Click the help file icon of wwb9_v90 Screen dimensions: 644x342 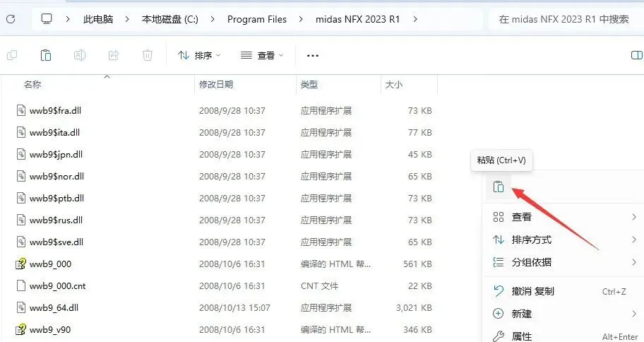coord(21,329)
